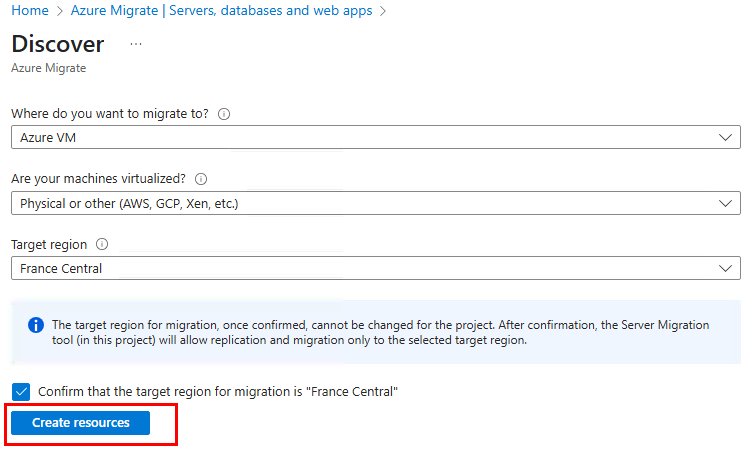Image resolution: width=752 pixels, height=458 pixels.
Task: Click the confirm target region label text
Action: click(218, 392)
